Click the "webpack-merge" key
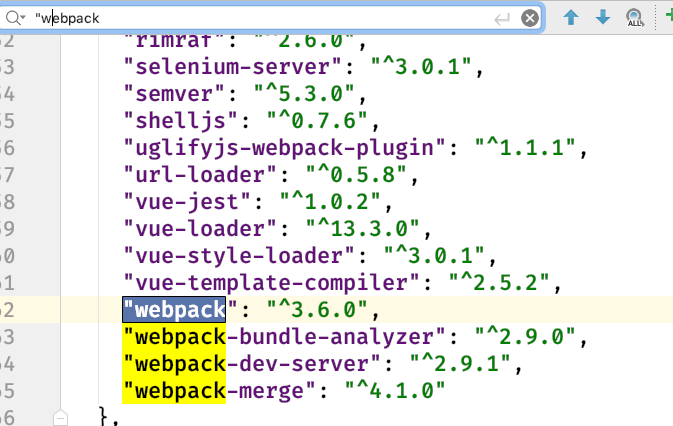The height and width of the screenshot is (426, 673). tap(220, 391)
